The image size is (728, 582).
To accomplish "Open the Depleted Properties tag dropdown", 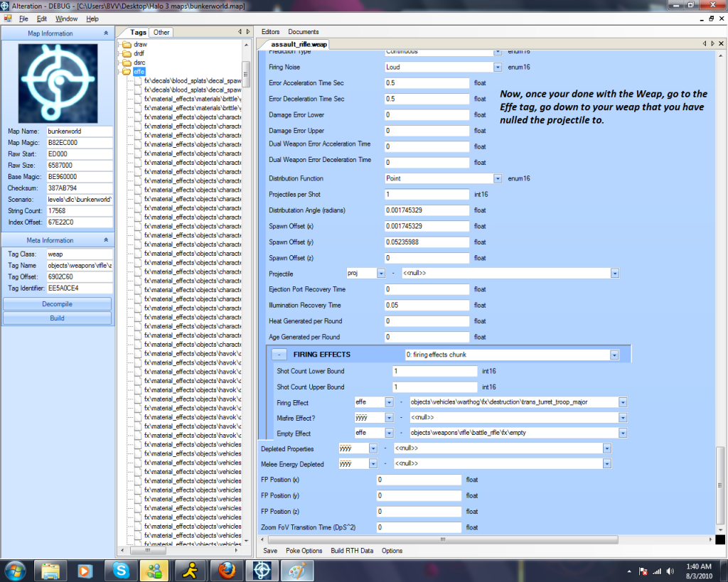I will pyautogui.click(x=607, y=448).
